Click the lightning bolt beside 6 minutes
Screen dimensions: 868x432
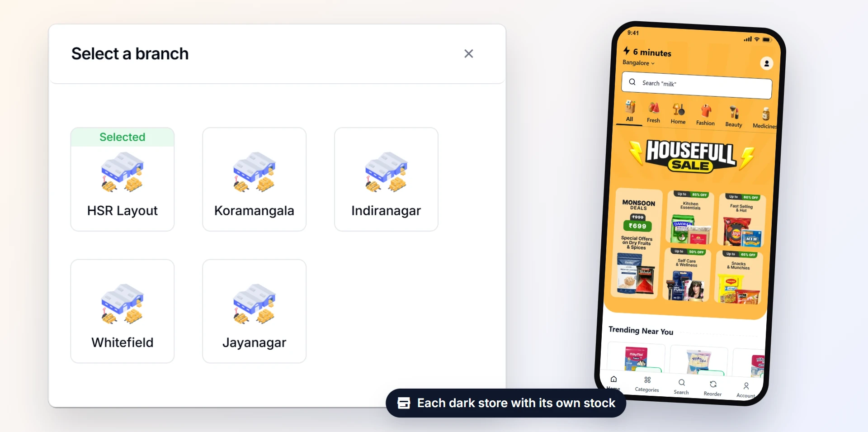coord(627,51)
